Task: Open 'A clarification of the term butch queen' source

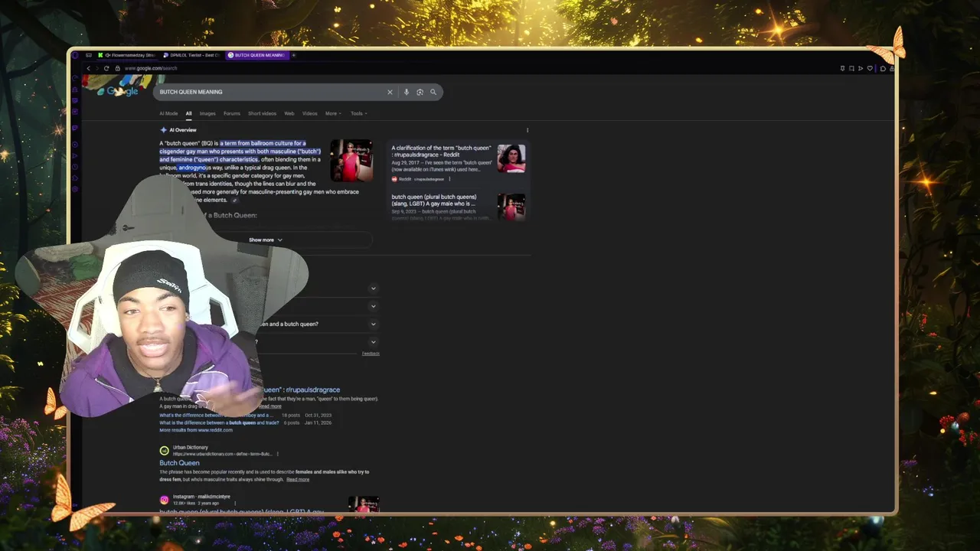Action: [x=441, y=152]
